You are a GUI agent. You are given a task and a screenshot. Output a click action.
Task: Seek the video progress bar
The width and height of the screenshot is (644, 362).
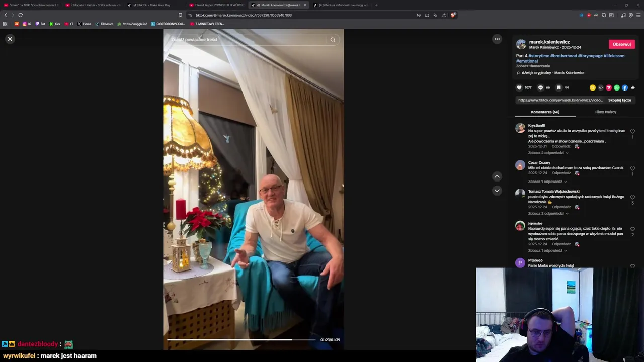coord(242,340)
